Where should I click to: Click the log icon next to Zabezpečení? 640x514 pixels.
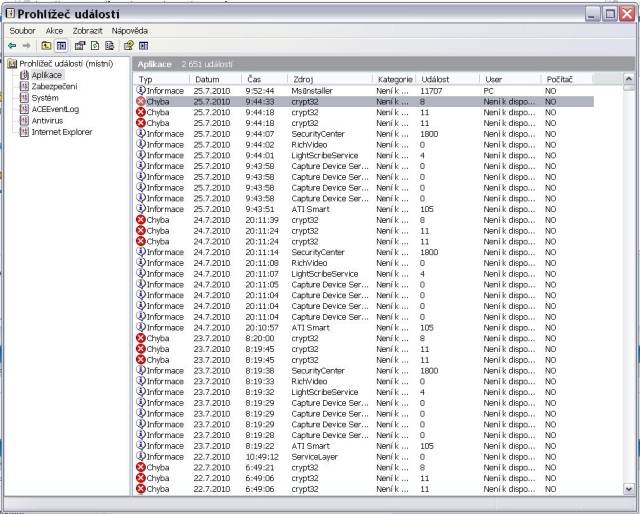(x=24, y=86)
